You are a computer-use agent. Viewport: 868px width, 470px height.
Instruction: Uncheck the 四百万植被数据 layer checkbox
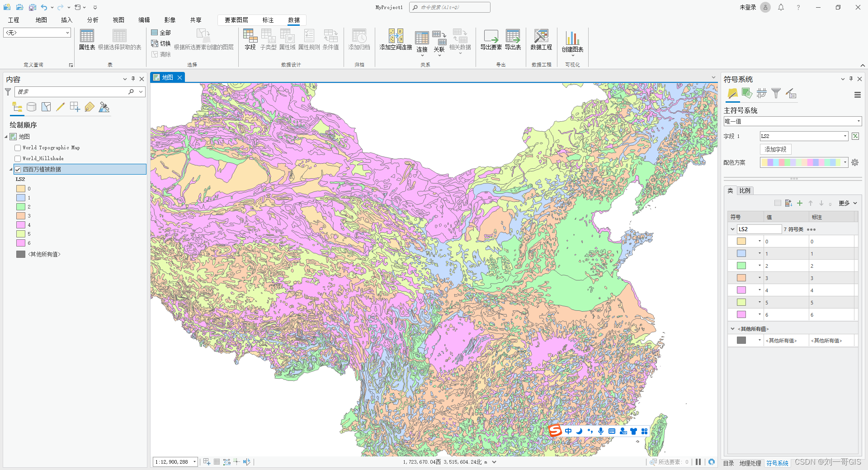(x=18, y=170)
